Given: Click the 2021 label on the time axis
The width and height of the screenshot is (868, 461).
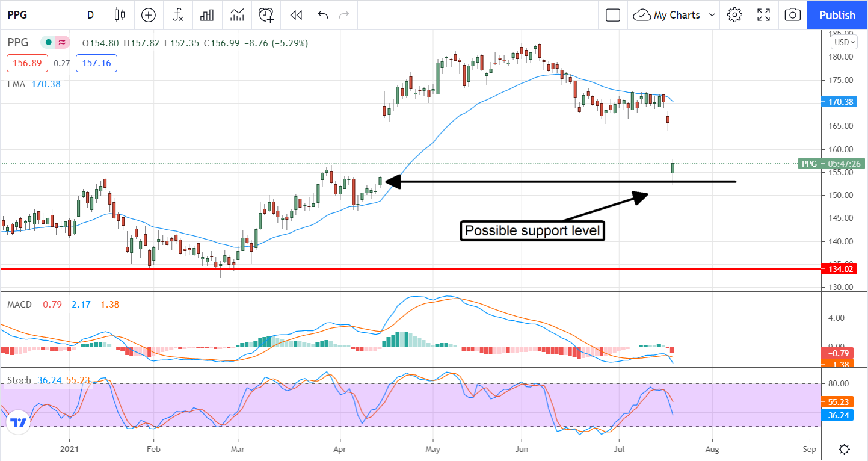Looking at the screenshot, I should pyautogui.click(x=69, y=449).
